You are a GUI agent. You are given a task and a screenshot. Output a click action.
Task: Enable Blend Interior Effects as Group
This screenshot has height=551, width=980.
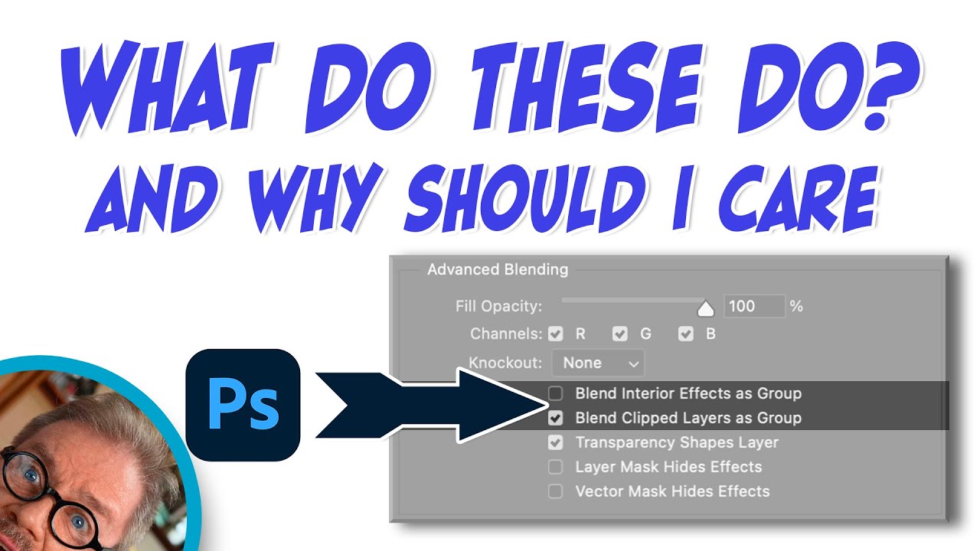(556, 394)
